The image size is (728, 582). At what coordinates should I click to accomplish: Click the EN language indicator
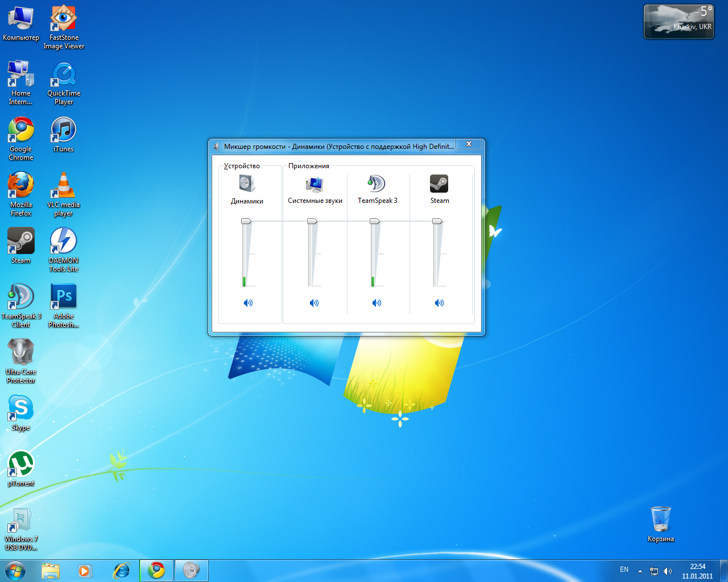[x=624, y=569]
